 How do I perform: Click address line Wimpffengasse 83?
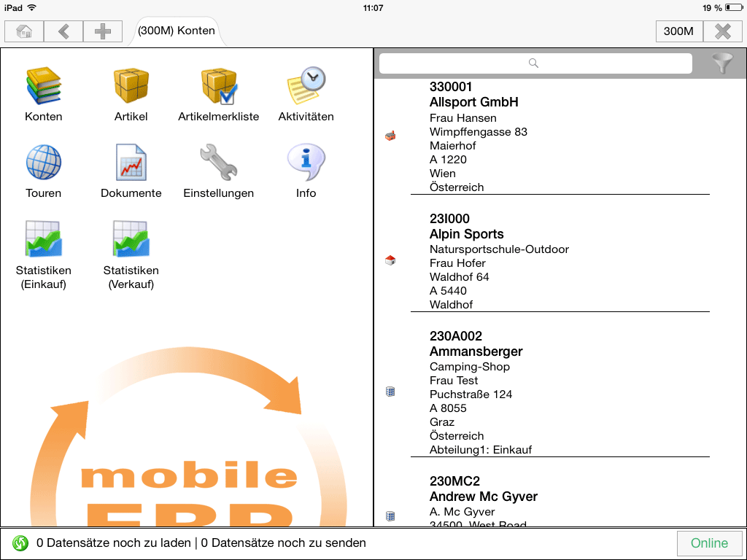479,132
